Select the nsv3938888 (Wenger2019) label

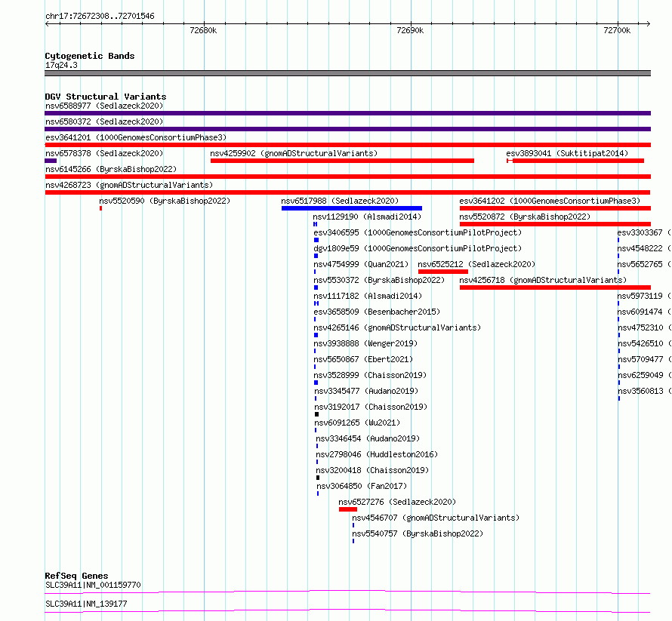coord(365,343)
